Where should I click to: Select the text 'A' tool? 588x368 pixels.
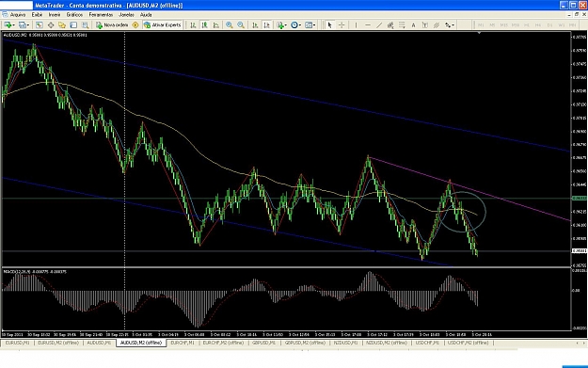tap(413, 24)
